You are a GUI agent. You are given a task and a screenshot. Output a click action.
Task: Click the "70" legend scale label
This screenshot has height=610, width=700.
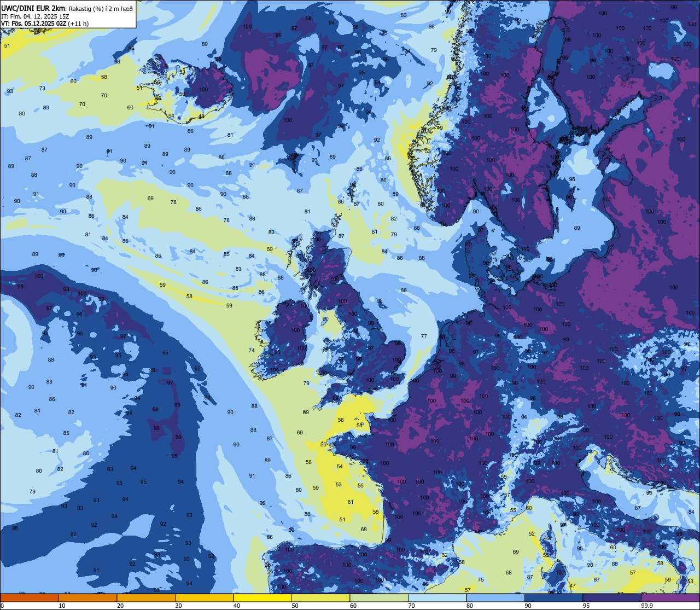click(411, 606)
